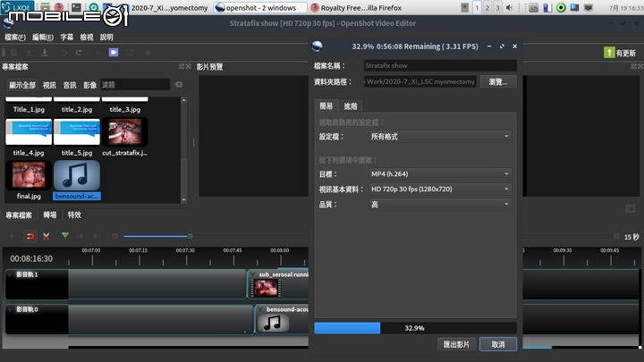Click the openshot 2 windows taskbar button
This screenshot has height=362, width=644.
click(260, 7)
